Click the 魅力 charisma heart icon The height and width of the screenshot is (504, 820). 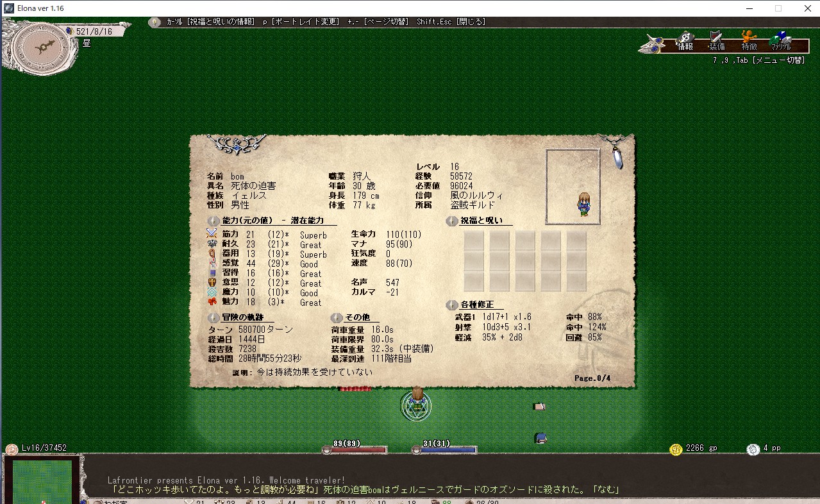(x=212, y=302)
